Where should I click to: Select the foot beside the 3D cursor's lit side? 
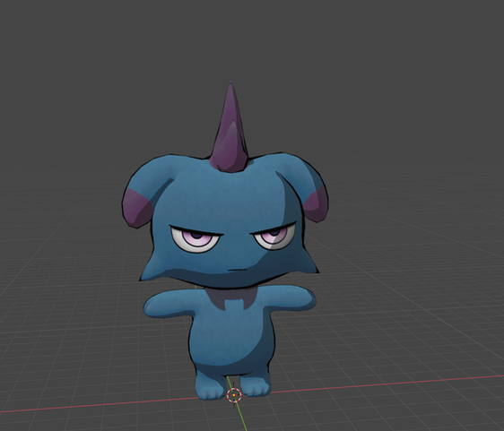click(x=211, y=385)
